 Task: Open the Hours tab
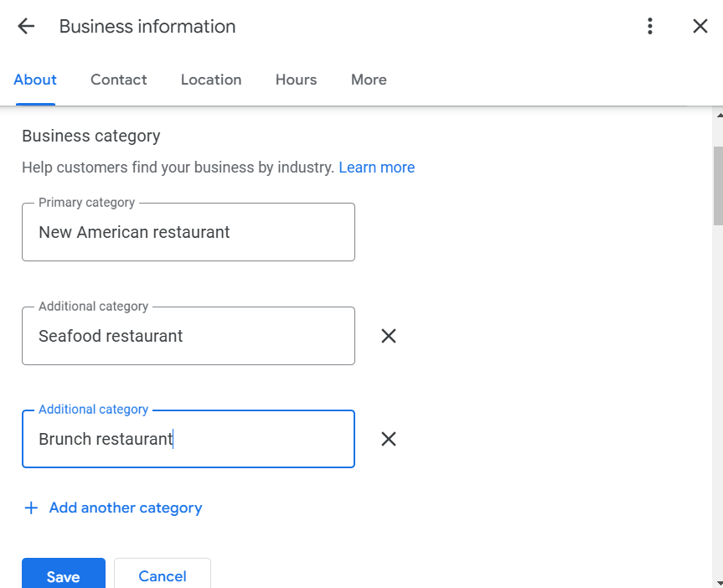(x=296, y=80)
